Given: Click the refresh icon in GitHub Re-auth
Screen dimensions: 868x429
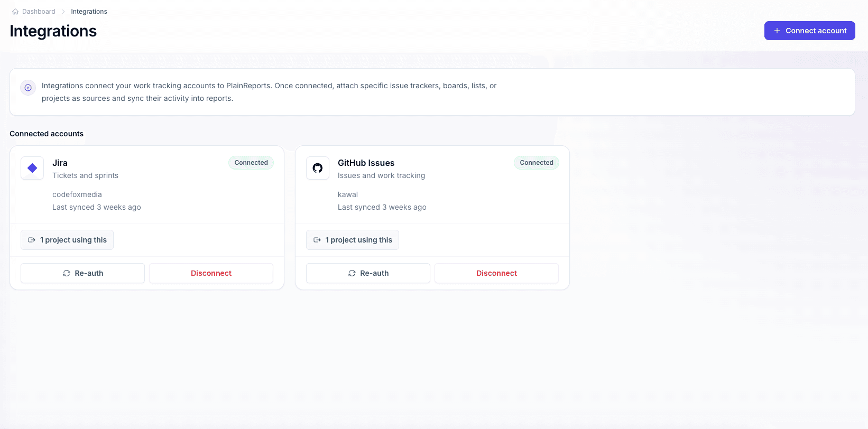Looking at the screenshot, I should [x=352, y=273].
